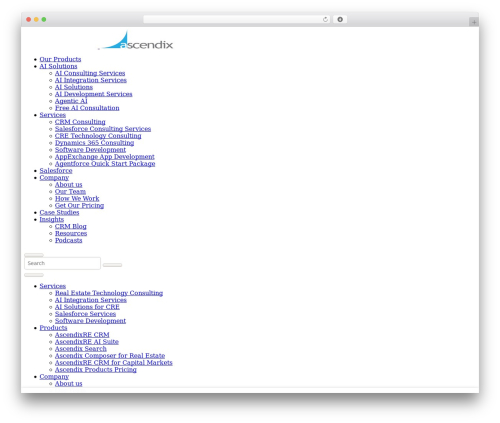
Task: Open Get Our Pricing link
Action: 79,206
